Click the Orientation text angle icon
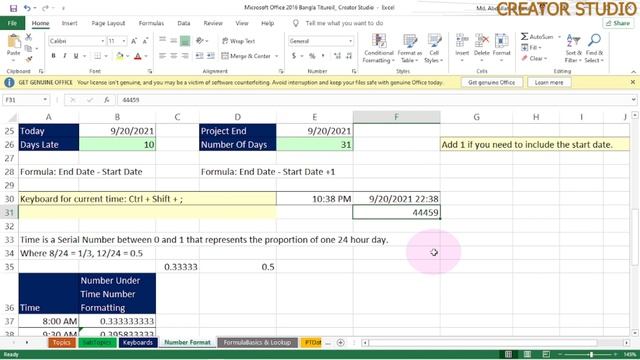The height and width of the screenshot is (360, 640). pyautogui.click(x=200, y=40)
